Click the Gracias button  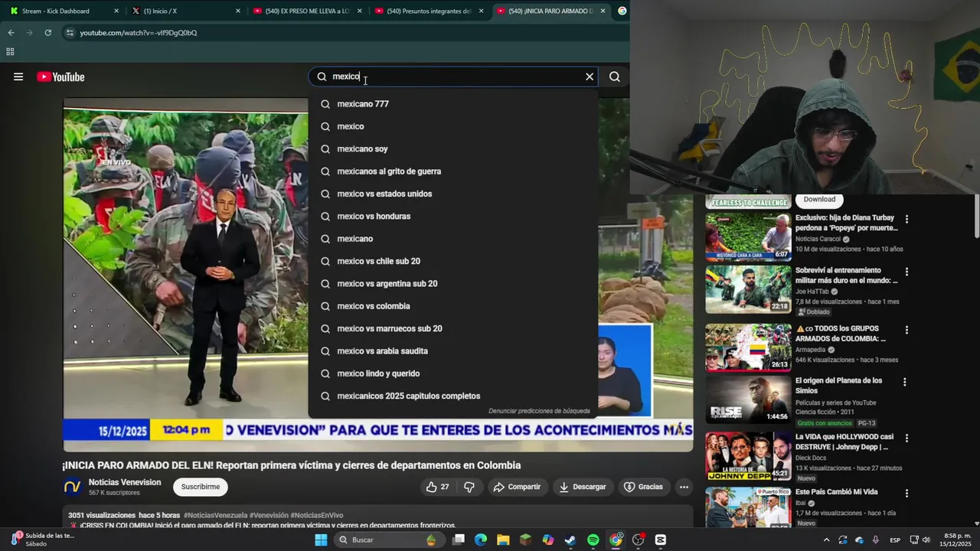[643, 487]
